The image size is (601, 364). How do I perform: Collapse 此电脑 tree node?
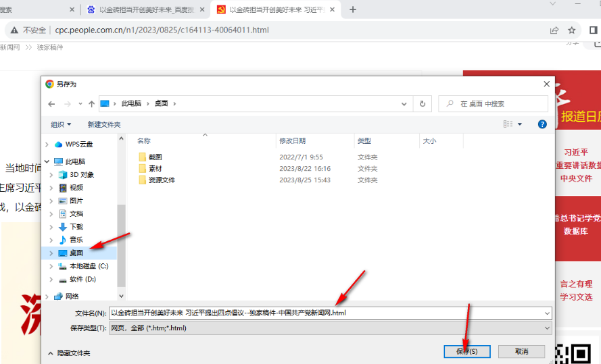click(47, 161)
